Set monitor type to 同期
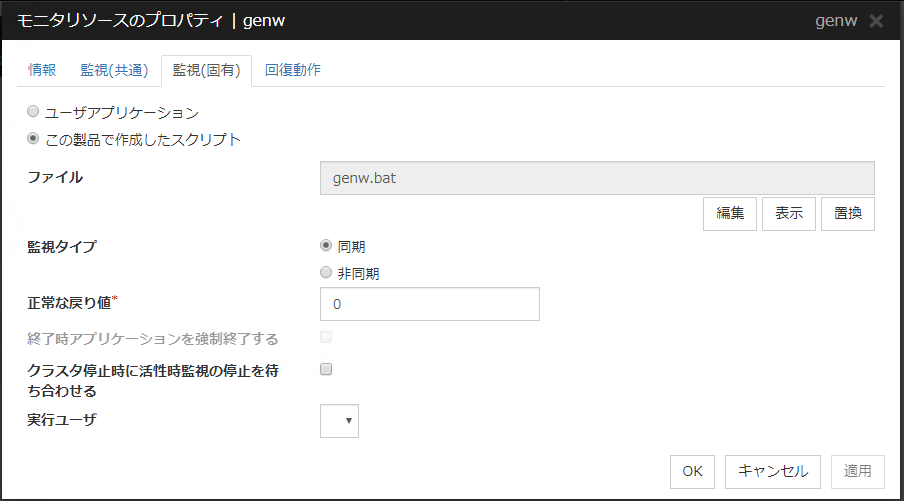904x501 pixels. pos(325,245)
